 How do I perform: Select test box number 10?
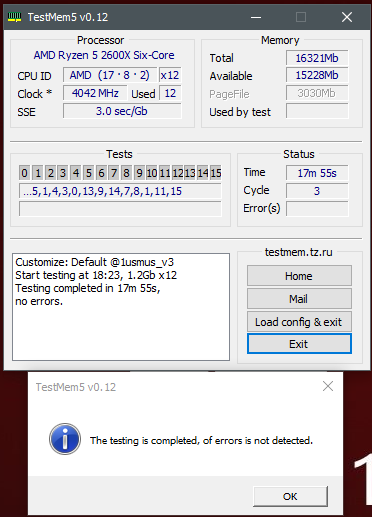[x=152, y=173]
